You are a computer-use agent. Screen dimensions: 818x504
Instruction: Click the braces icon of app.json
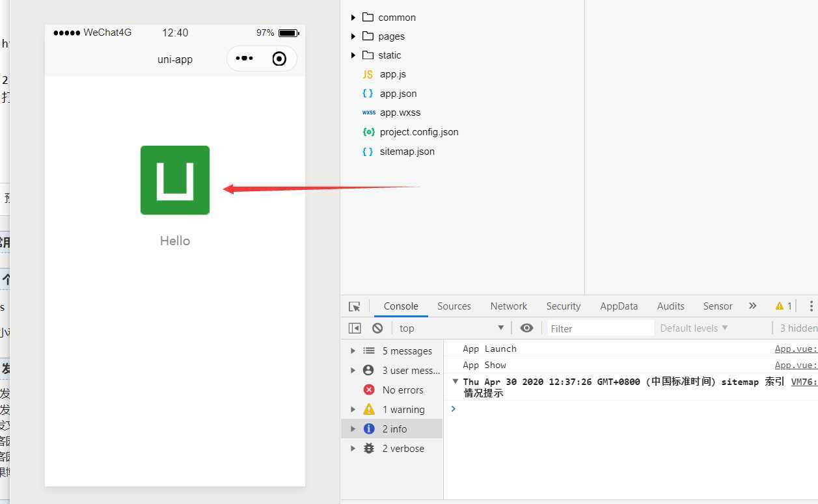[368, 94]
